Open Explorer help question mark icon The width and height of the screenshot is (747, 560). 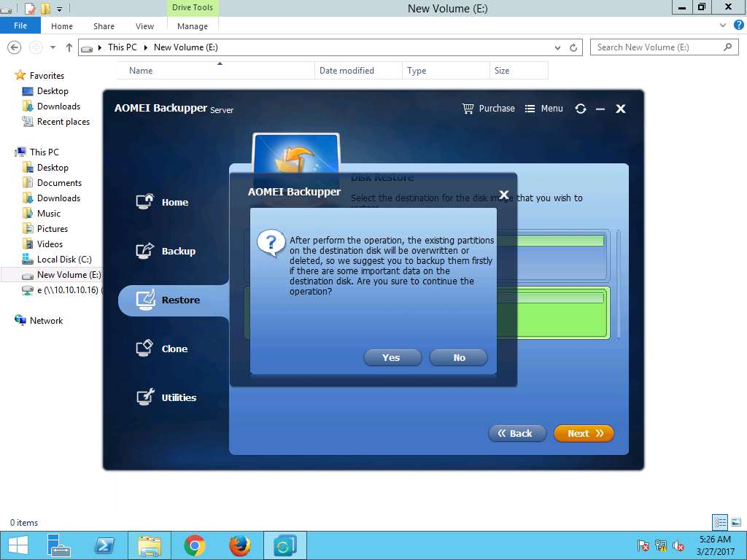tap(738, 26)
